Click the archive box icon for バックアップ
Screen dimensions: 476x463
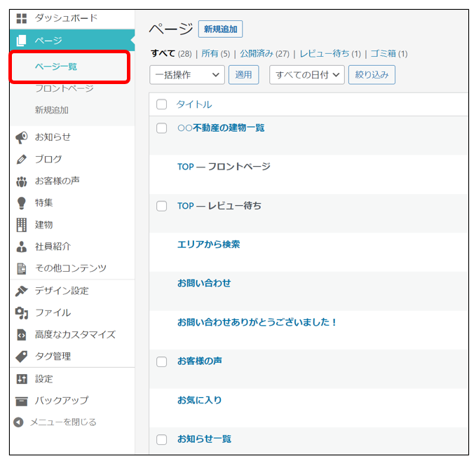tap(21, 401)
